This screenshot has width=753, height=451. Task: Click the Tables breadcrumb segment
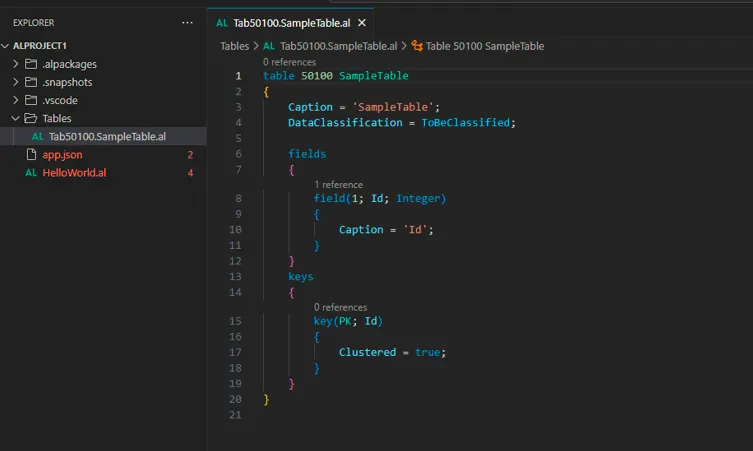point(234,46)
